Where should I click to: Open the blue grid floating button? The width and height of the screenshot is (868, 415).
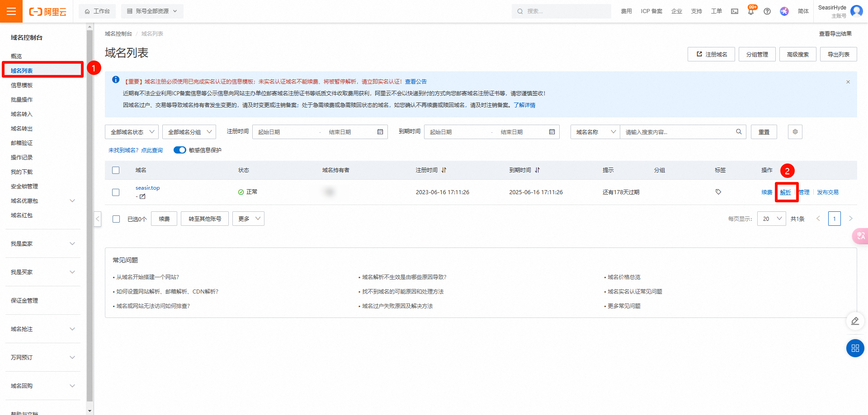pos(855,348)
